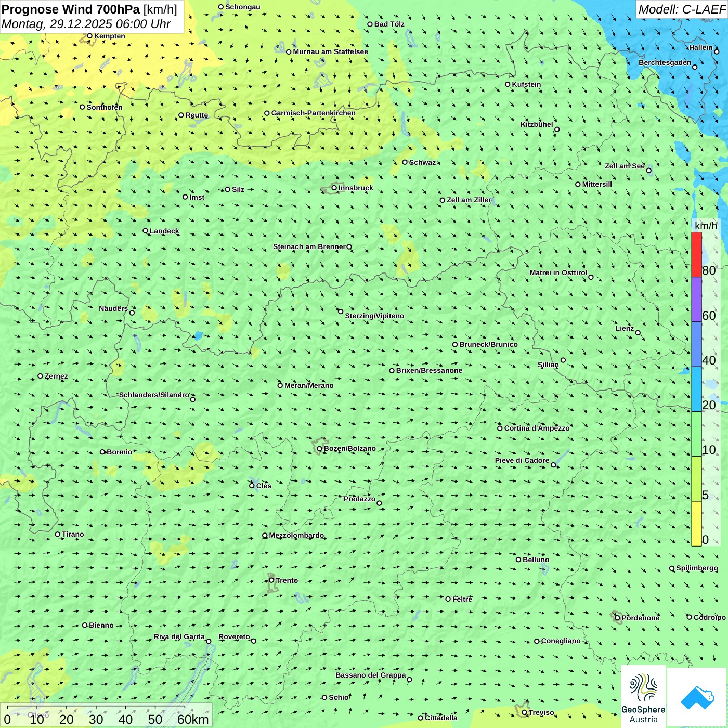Click the Kufstein city label
This screenshot has width=728, height=728.
pos(526,84)
